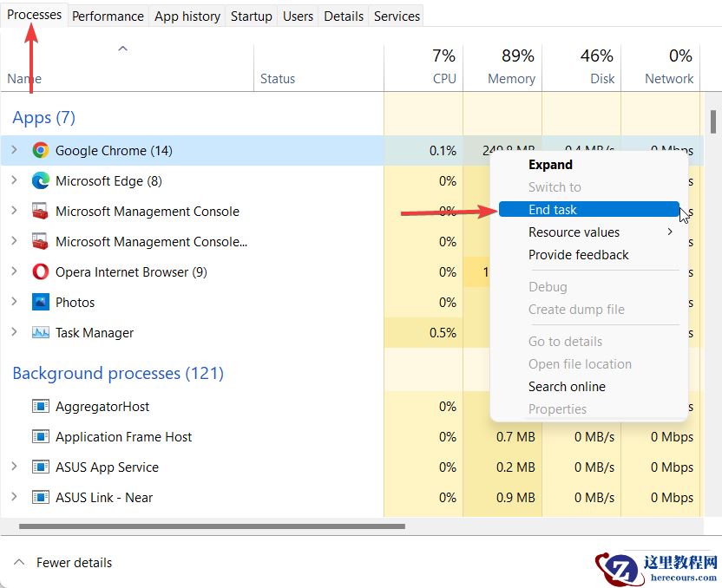Click the Google Chrome app icon
Viewport: 722px width, 588px height.
tap(40, 149)
